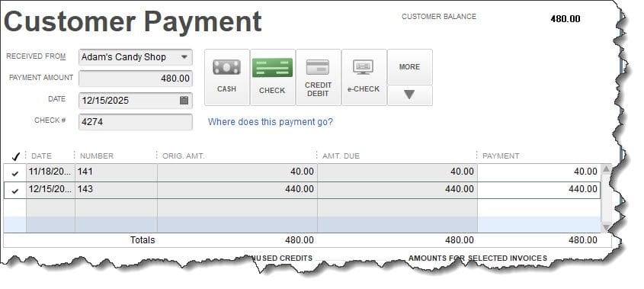This screenshot has height=289, width=644.
Task: Click the AMT. DUE column header
Action: coord(341,156)
